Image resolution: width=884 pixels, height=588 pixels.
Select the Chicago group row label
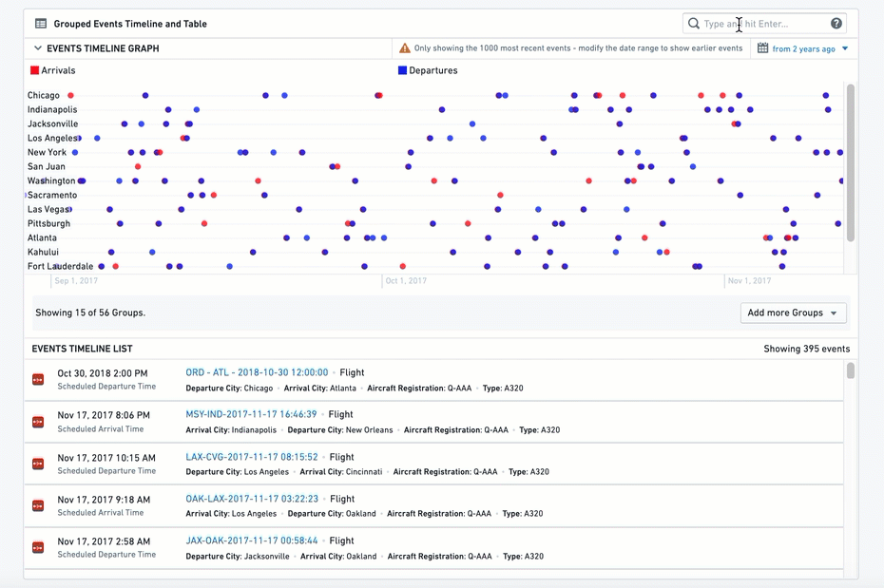tap(44, 95)
